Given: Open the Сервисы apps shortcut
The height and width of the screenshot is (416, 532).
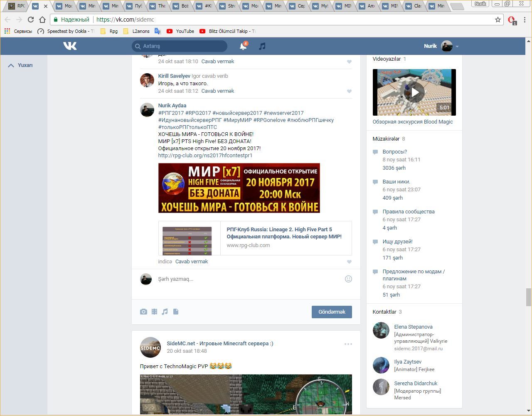Looking at the screenshot, I should coord(18,31).
